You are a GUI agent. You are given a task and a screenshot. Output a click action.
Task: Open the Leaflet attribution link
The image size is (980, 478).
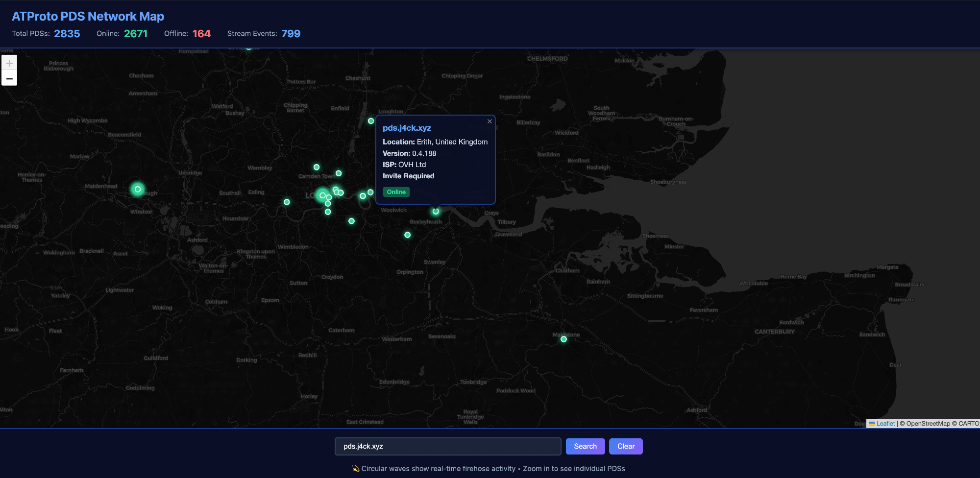[x=885, y=424]
